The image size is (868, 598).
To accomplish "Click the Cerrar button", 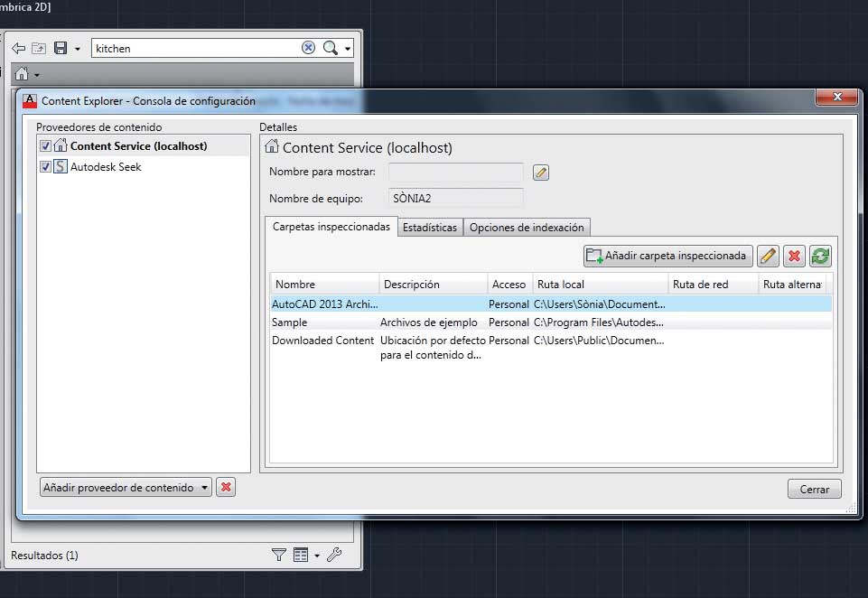I will pyautogui.click(x=815, y=489).
